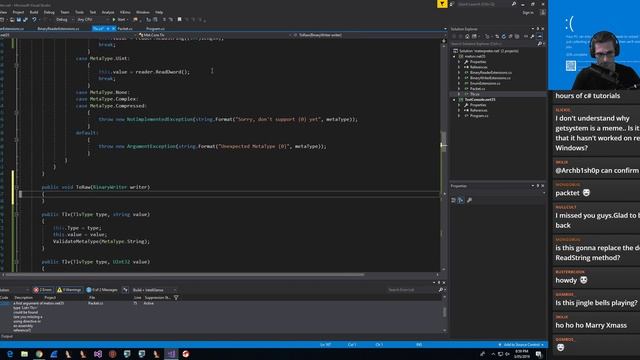
Task: Select Tlv.cs in Solution Explorer
Action: click(475, 94)
